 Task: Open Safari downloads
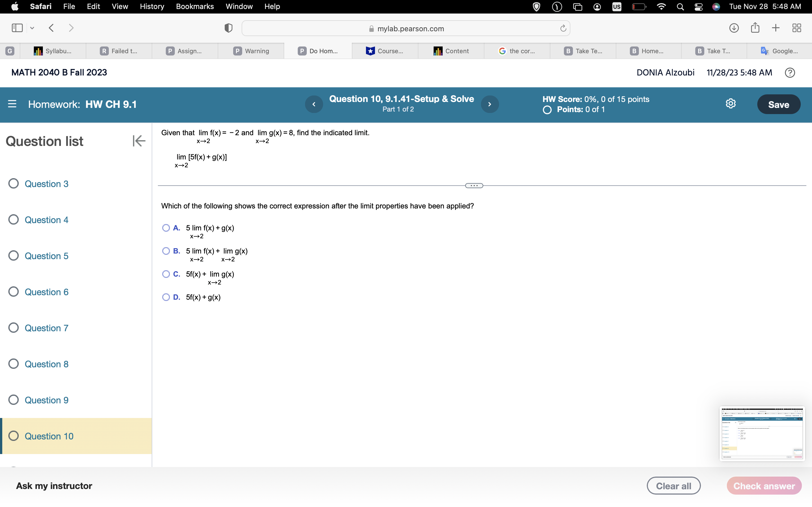734,28
